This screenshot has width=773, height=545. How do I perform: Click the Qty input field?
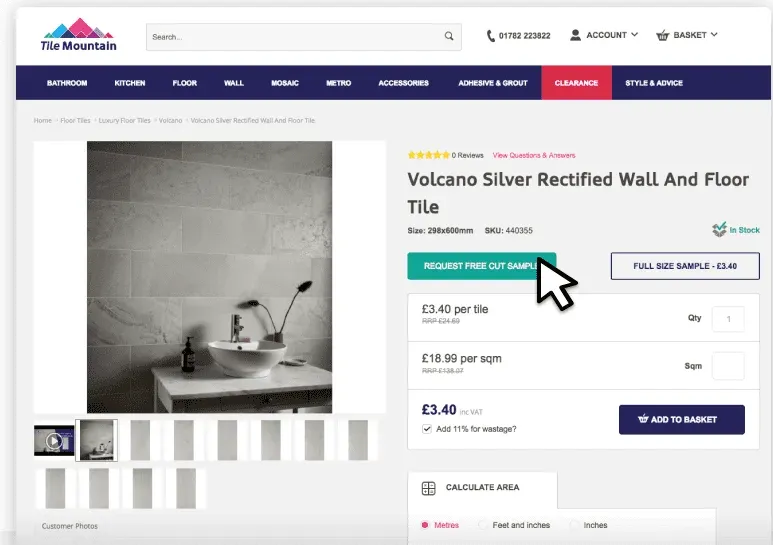pos(728,319)
